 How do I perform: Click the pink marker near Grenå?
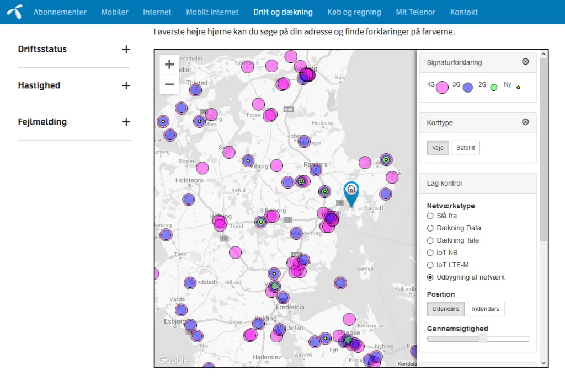392,177
